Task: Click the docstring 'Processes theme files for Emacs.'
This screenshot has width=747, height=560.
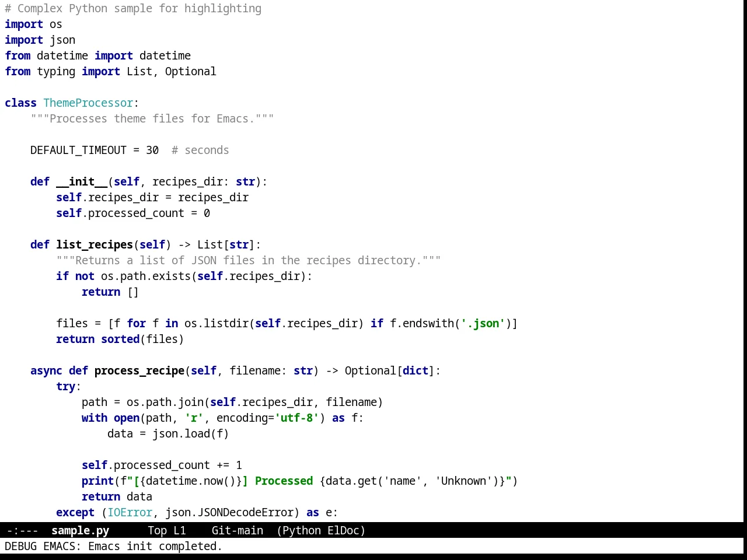Action: pyautogui.click(x=152, y=118)
